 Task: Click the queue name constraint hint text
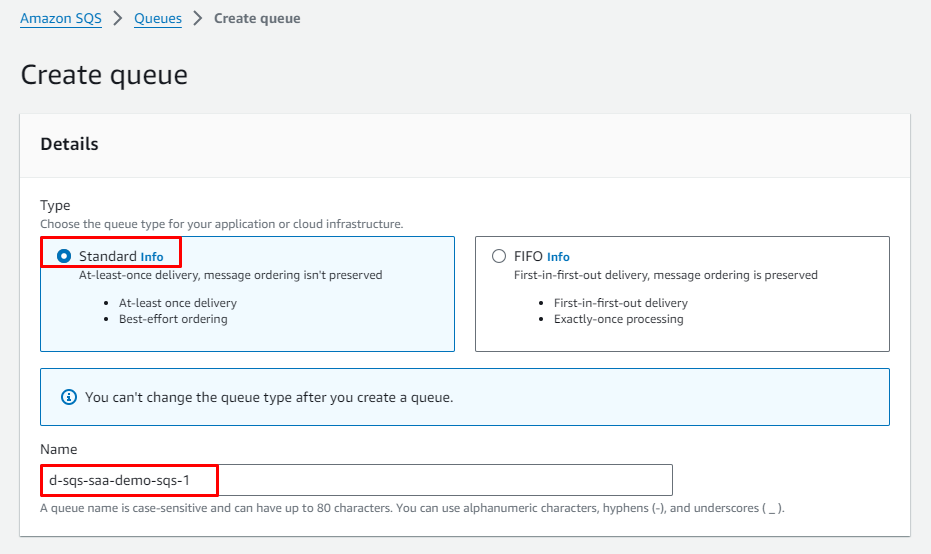(x=412, y=508)
